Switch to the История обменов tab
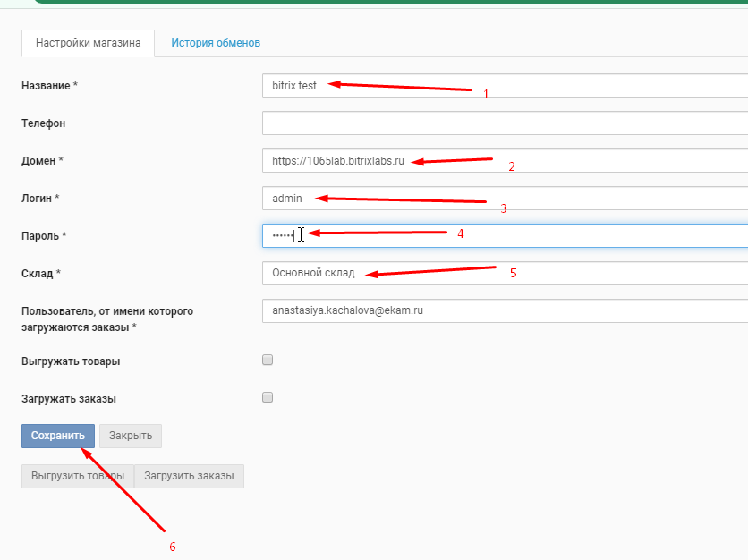This screenshot has height=560, width=748. [x=216, y=43]
